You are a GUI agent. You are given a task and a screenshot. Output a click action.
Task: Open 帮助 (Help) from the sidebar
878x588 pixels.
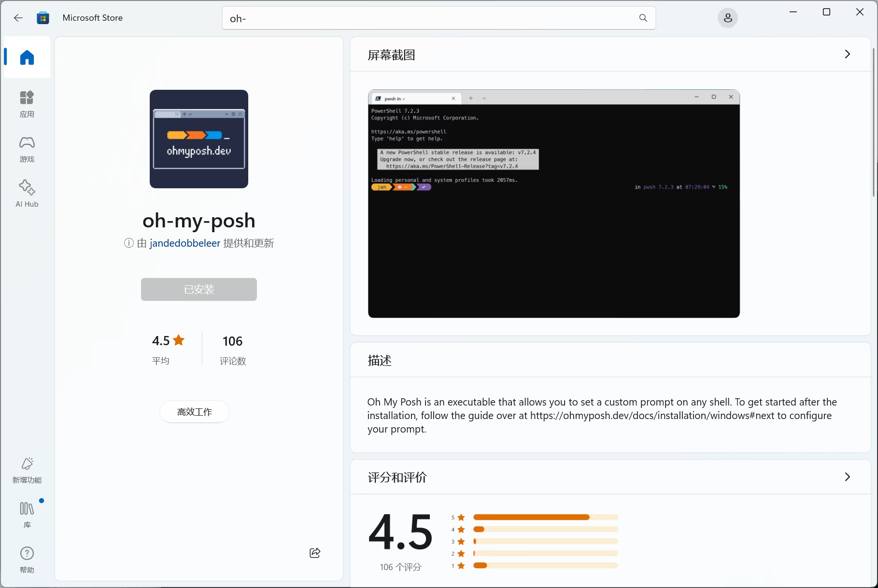tap(27, 559)
